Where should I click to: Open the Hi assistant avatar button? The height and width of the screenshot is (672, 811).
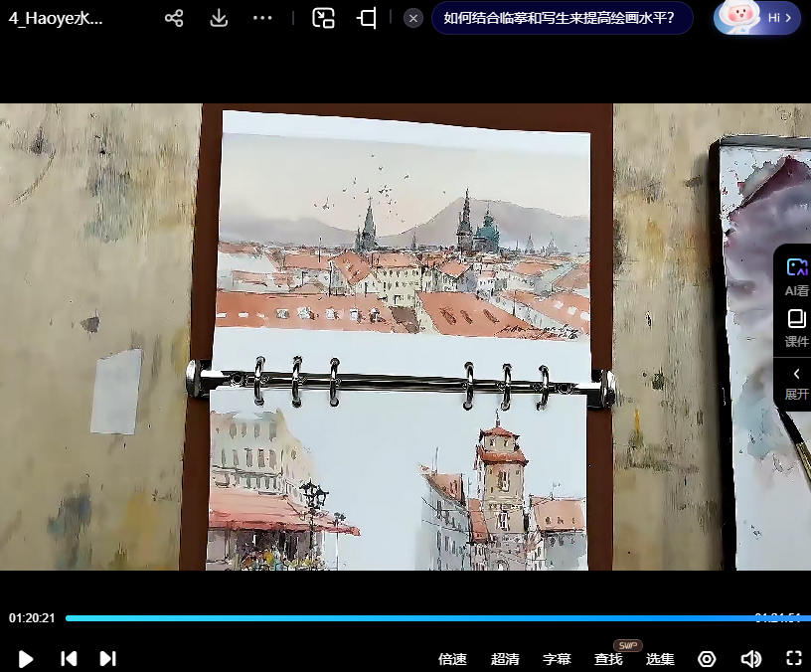click(x=757, y=18)
